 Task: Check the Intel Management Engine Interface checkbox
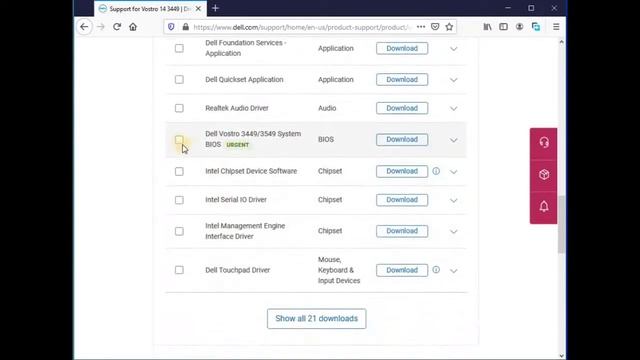tap(179, 231)
